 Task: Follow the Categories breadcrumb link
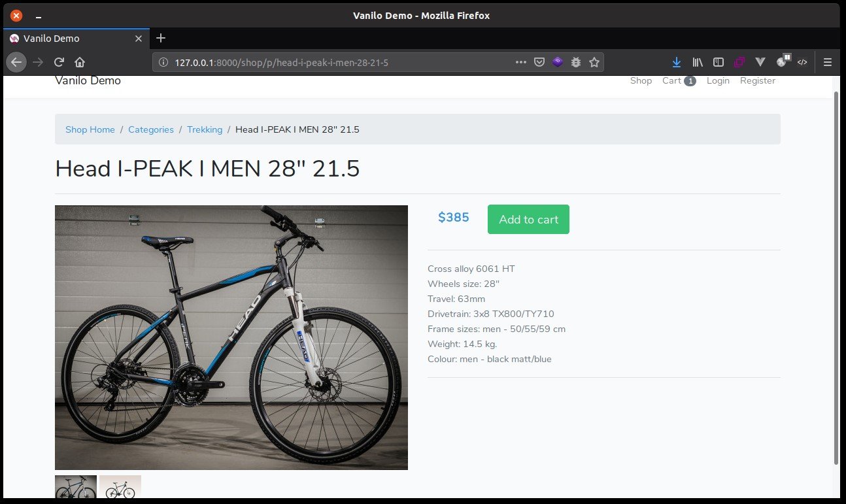(151, 129)
